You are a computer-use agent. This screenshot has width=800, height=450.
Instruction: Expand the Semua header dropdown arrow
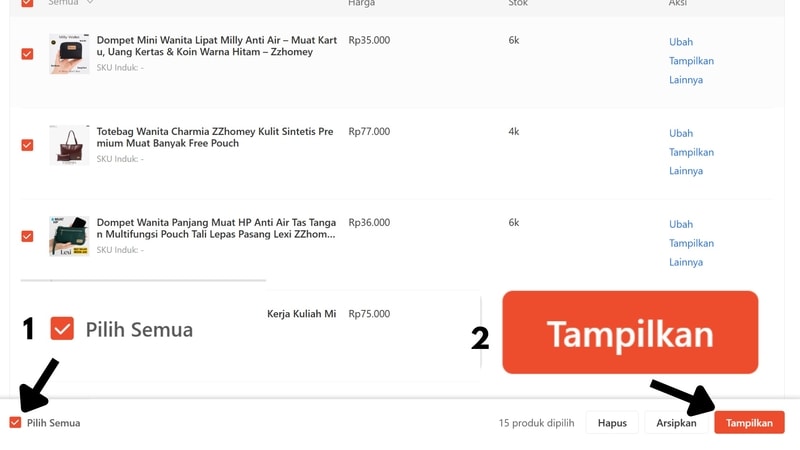90,3
